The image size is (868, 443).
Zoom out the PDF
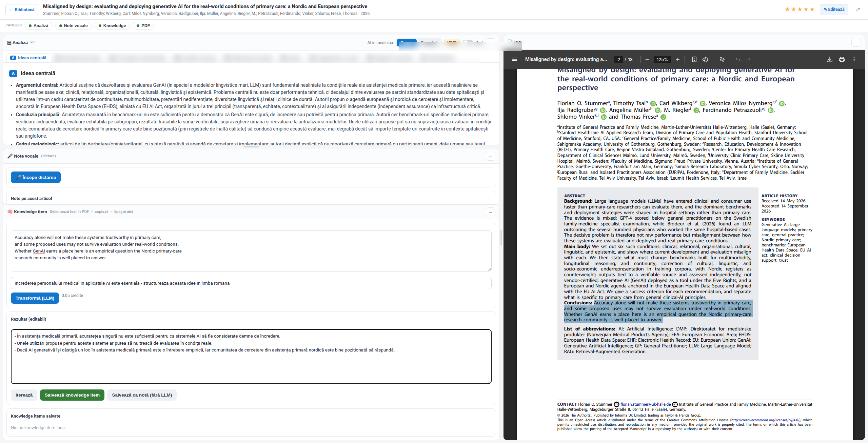click(x=647, y=59)
